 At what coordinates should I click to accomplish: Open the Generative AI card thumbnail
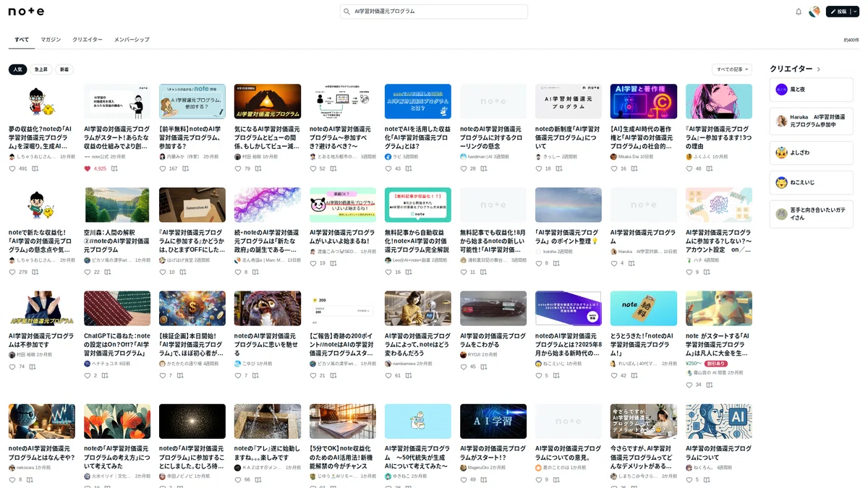pos(192,205)
